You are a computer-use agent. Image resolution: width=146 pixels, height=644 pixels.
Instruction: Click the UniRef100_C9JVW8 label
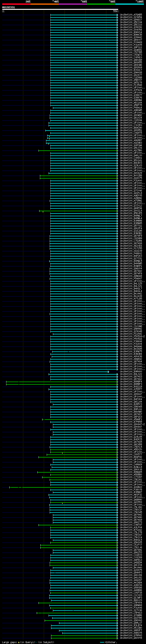131,326
